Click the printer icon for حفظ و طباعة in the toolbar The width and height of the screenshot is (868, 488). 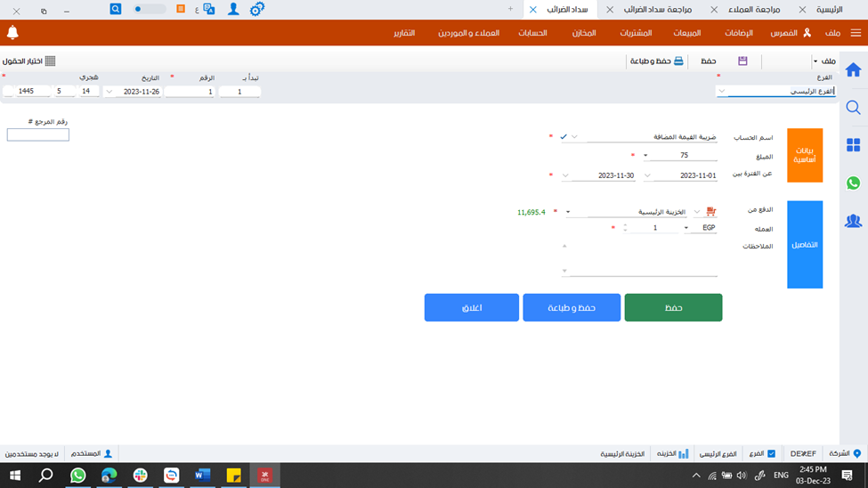(x=678, y=61)
